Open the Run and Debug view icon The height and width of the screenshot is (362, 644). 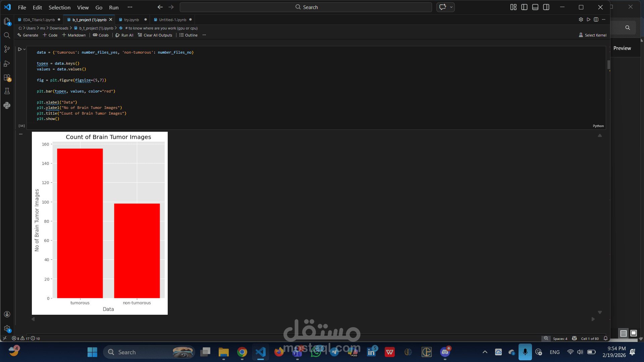point(7,64)
